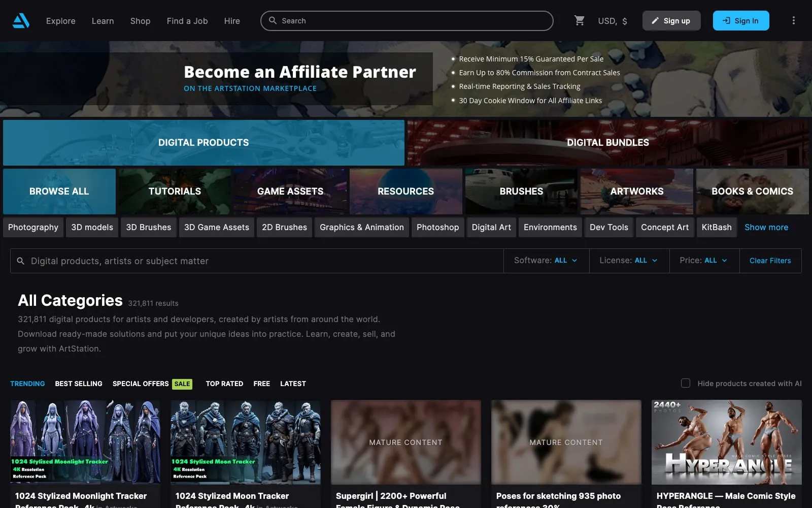This screenshot has height=508, width=812.
Task: Open the Brushes category tile
Action: coord(521,192)
